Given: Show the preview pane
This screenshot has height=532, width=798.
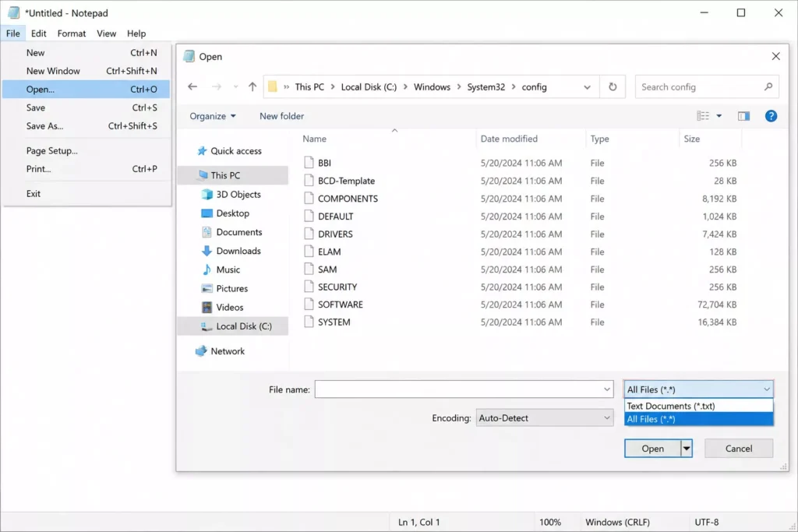Looking at the screenshot, I should click(x=743, y=116).
